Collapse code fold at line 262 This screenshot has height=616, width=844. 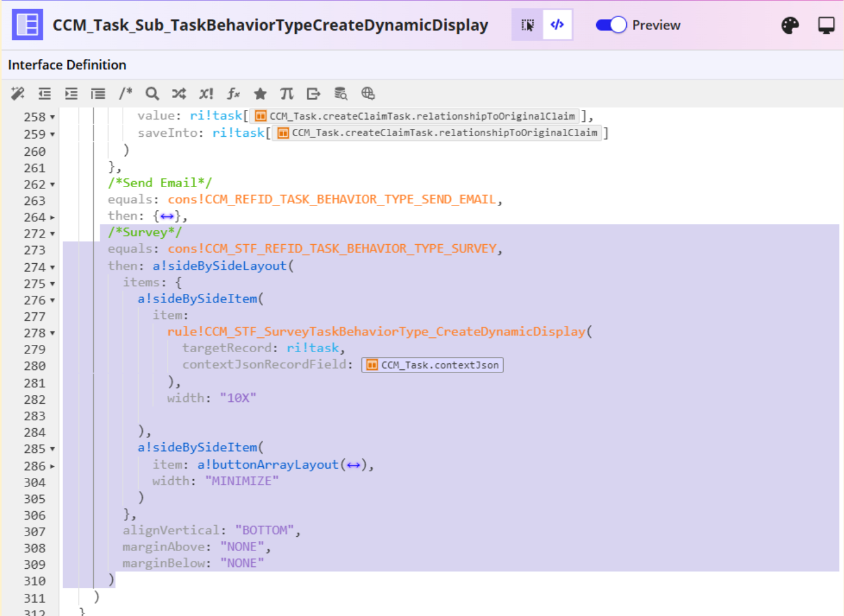pyautogui.click(x=52, y=185)
